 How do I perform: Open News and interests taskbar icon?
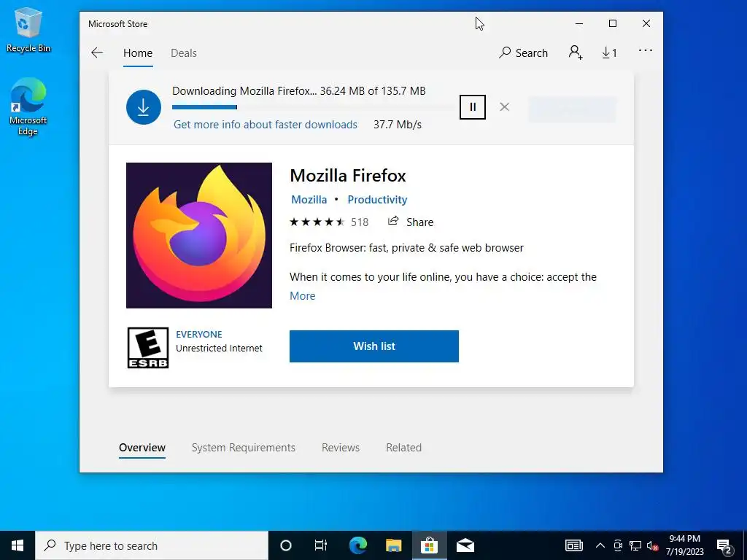(573, 545)
